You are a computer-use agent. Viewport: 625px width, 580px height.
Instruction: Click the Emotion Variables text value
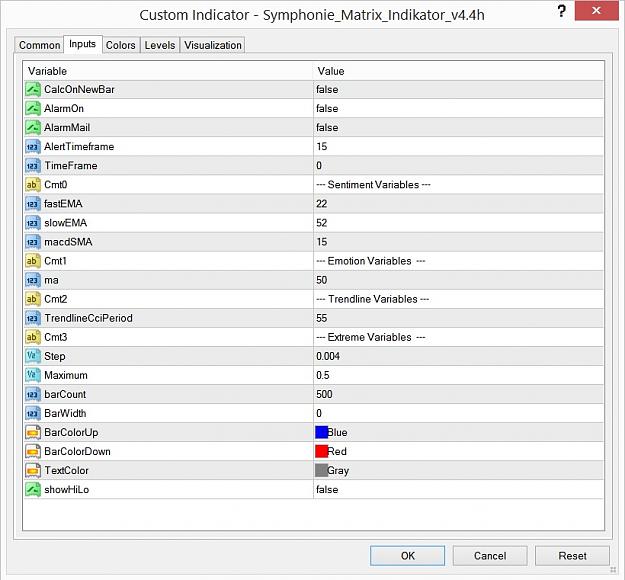click(371, 261)
